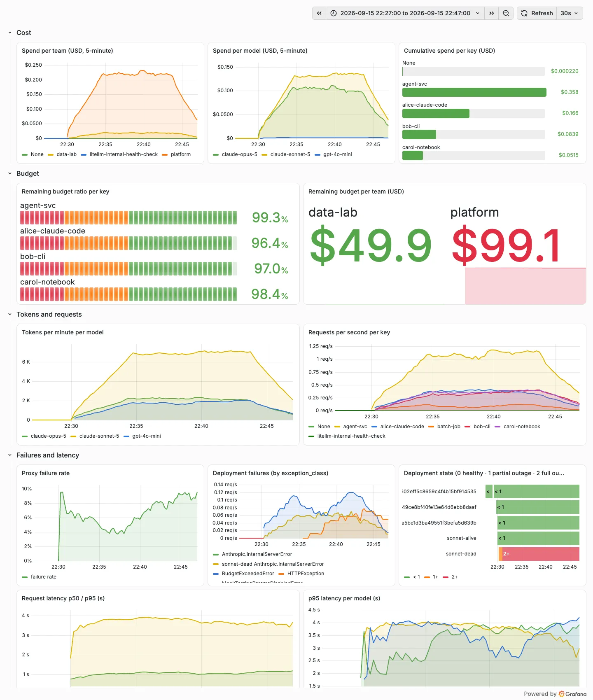Screen dimensions: 593x700
Task: Click the platform $99.1 budget stat
Action: point(506,245)
